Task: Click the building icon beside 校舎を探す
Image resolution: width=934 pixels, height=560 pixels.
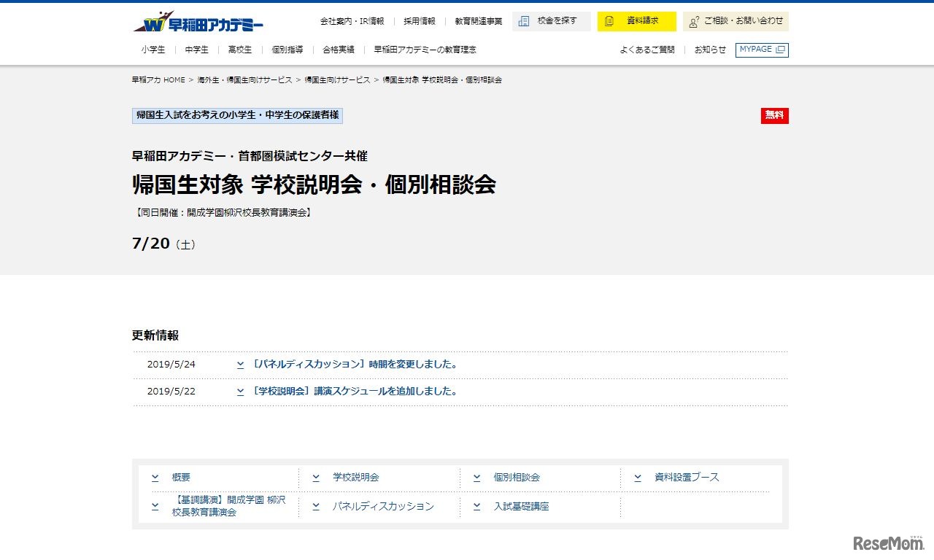Action: (x=524, y=21)
